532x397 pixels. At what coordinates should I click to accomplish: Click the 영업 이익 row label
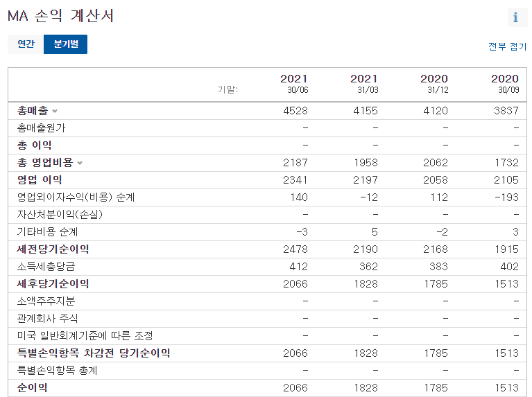[40, 179]
